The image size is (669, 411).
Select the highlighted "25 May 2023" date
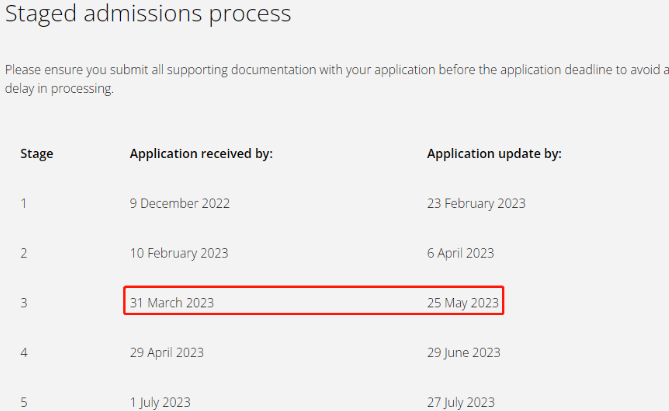click(462, 302)
